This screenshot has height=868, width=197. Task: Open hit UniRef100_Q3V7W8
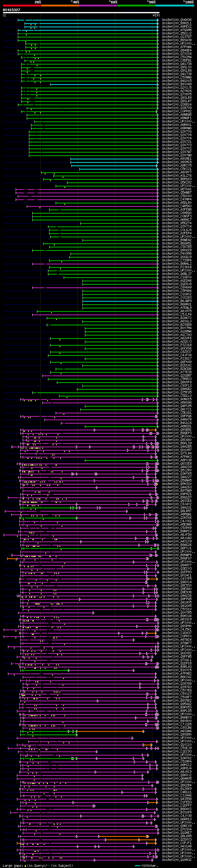coord(177,155)
